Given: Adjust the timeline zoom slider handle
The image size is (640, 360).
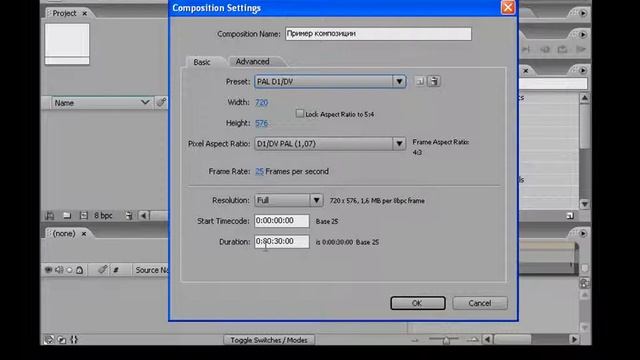Looking at the screenshot, I should click(x=446, y=340).
